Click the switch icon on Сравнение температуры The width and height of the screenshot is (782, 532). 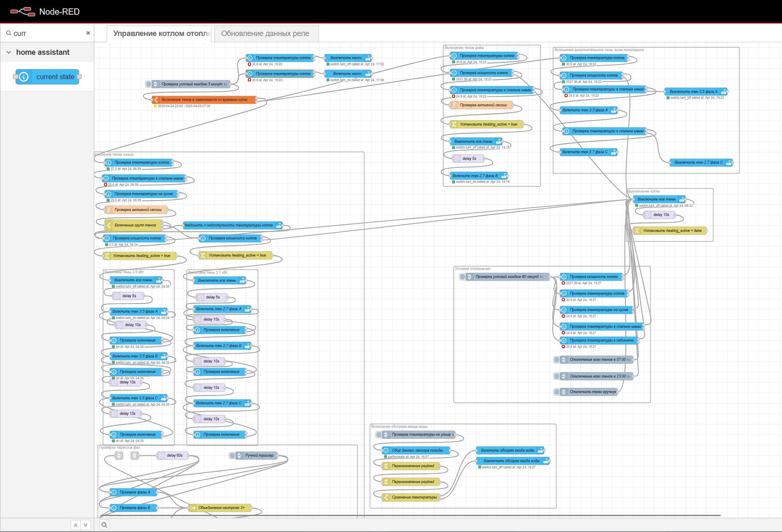[x=386, y=497]
